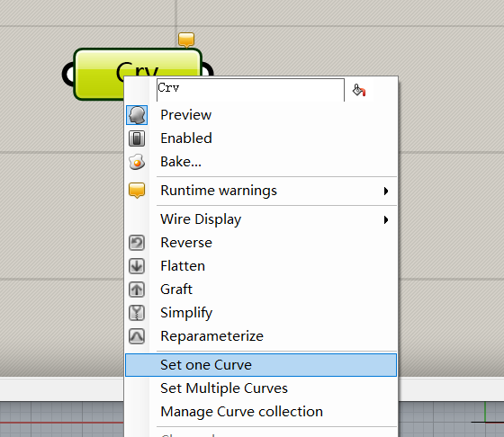This screenshot has width=504, height=437.
Task: Click the Enabled switch icon
Action: click(137, 138)
